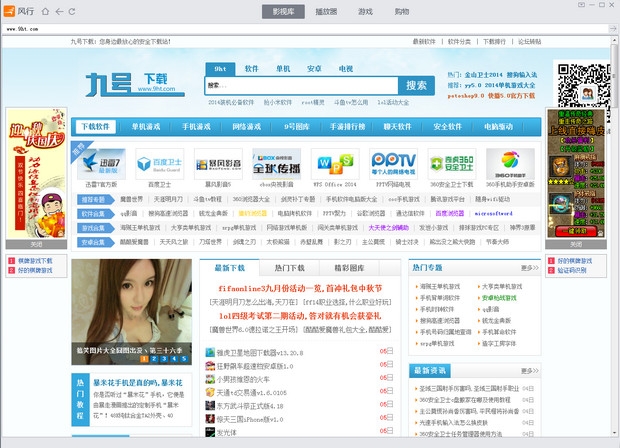620x448 pixels.
Task: Click inside the search text field
Action: (302, 85)
